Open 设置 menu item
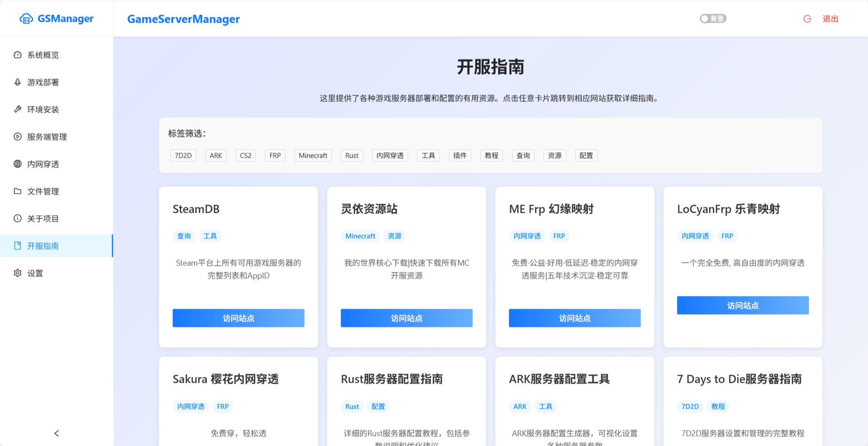 (56, 273)
